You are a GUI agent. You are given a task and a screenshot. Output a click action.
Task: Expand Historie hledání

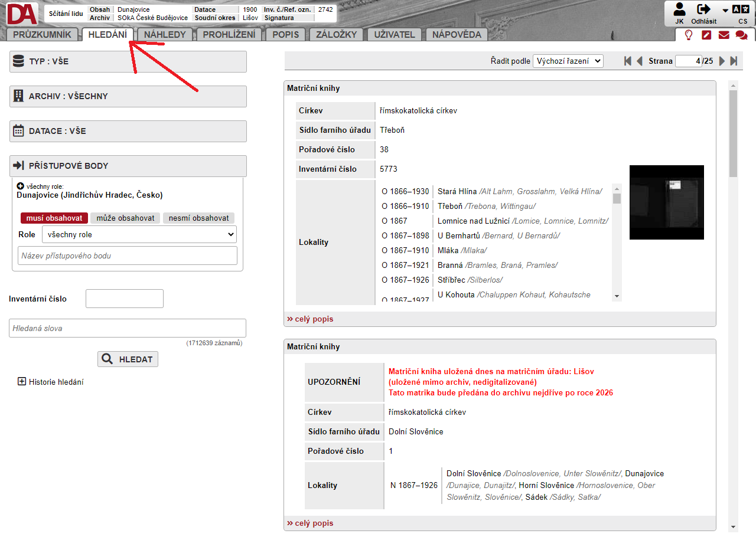(22, 382)
